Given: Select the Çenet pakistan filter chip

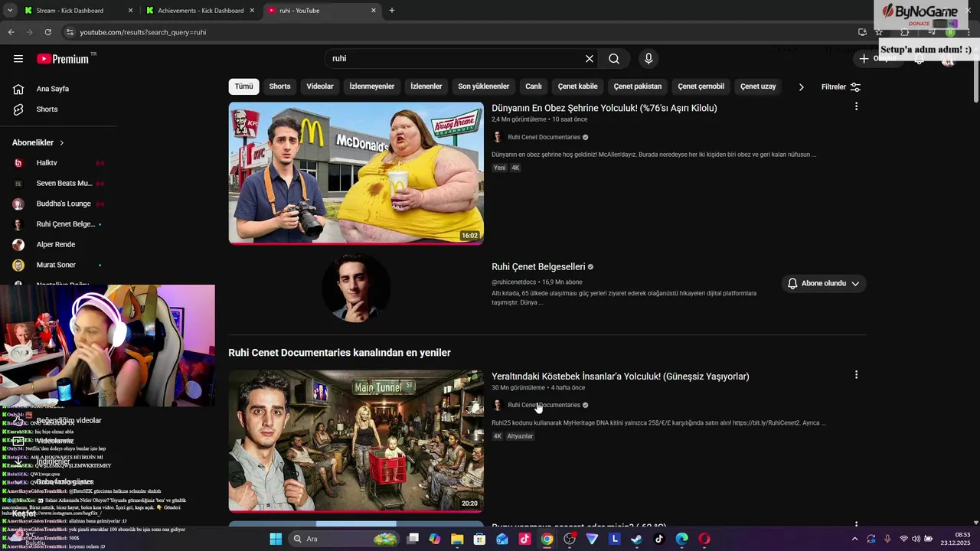Looking at the screenshot, I should click(x=638, y=86).
